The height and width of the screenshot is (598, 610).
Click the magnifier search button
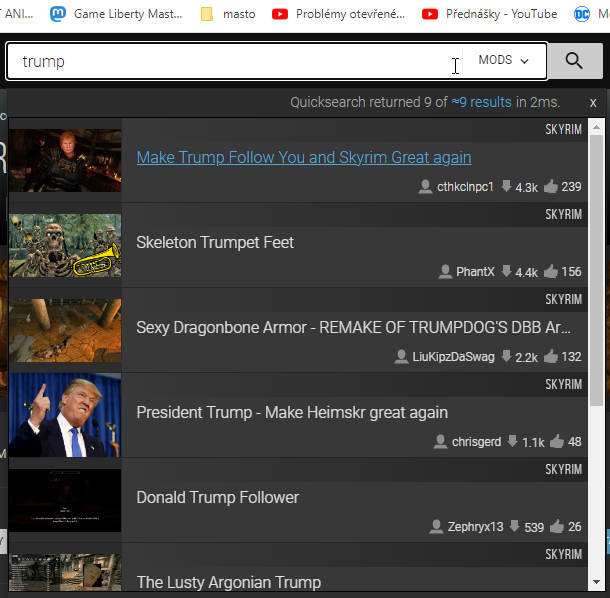[575, 61]
